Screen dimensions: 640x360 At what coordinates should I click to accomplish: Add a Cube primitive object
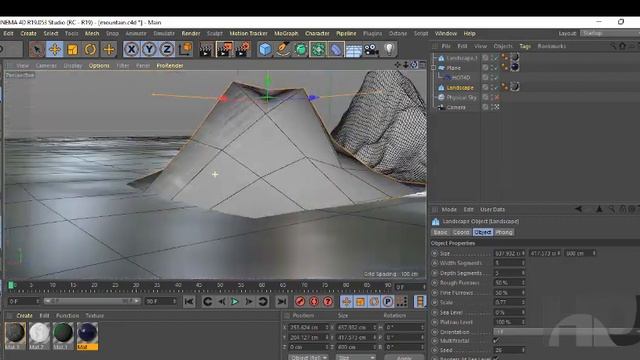click(265, 49)
